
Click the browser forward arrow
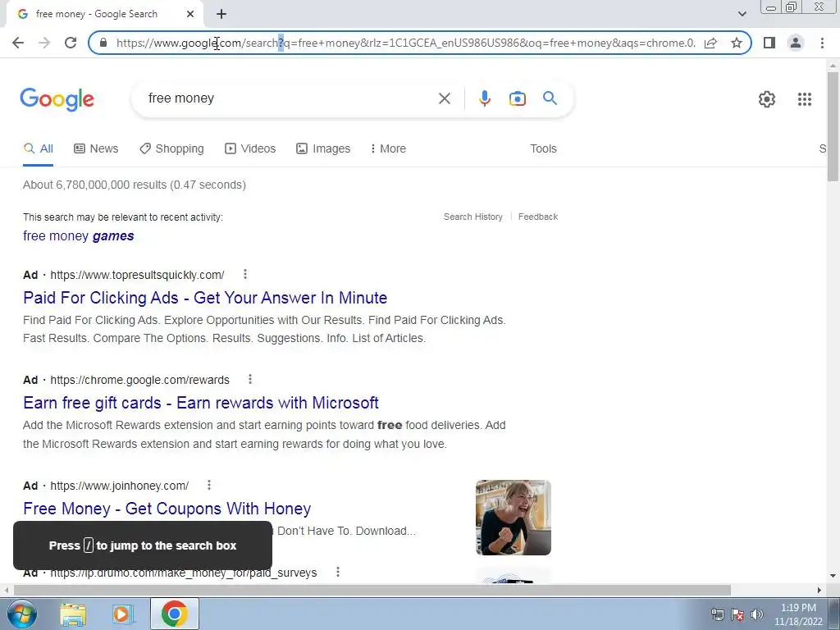[x=44, y=43]
